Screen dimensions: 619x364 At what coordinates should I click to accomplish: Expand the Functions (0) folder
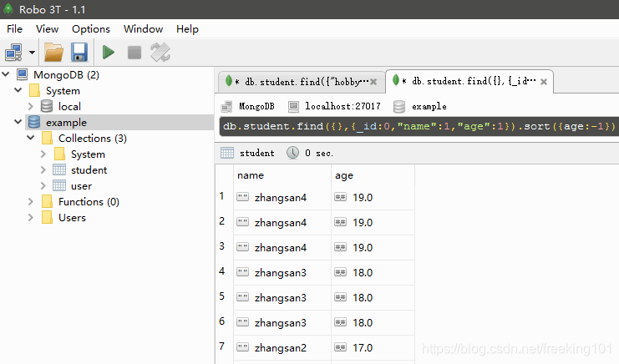(31, 201)
